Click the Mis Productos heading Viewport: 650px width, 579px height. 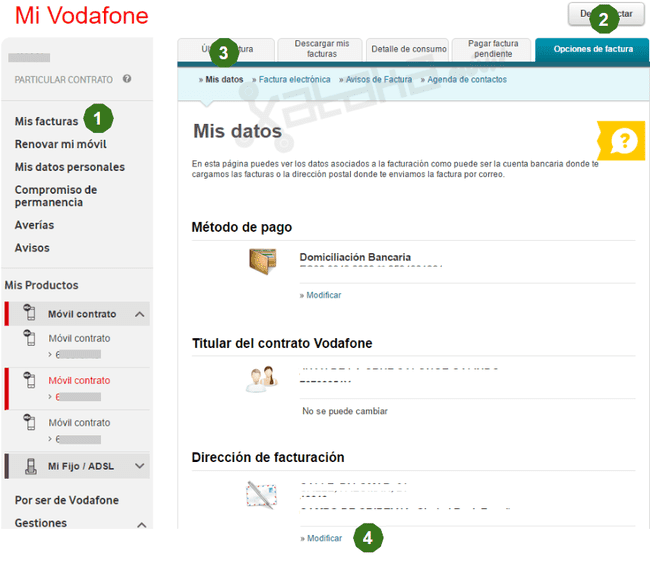[41, 285]
